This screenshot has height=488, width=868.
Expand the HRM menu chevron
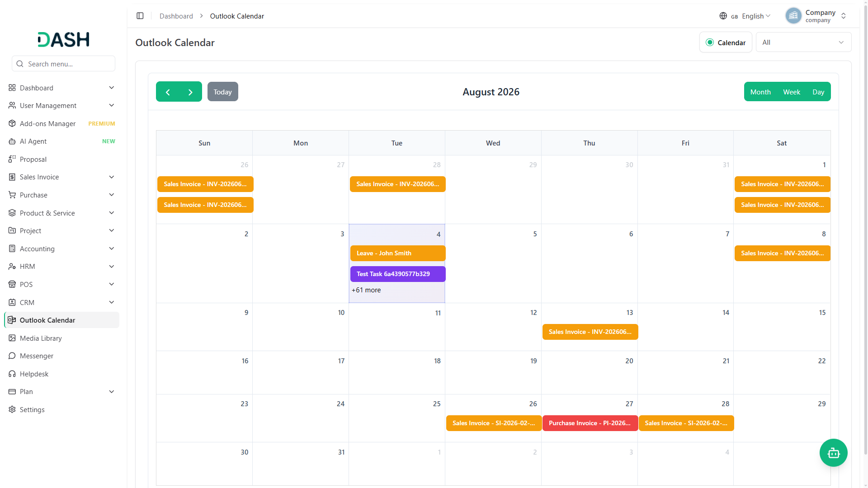click(112, 267)
